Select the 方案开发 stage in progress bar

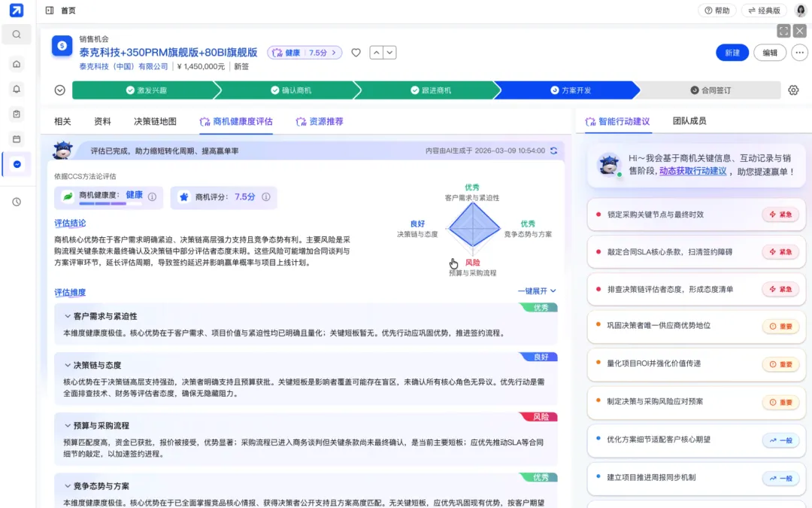[x=571, y=90]
